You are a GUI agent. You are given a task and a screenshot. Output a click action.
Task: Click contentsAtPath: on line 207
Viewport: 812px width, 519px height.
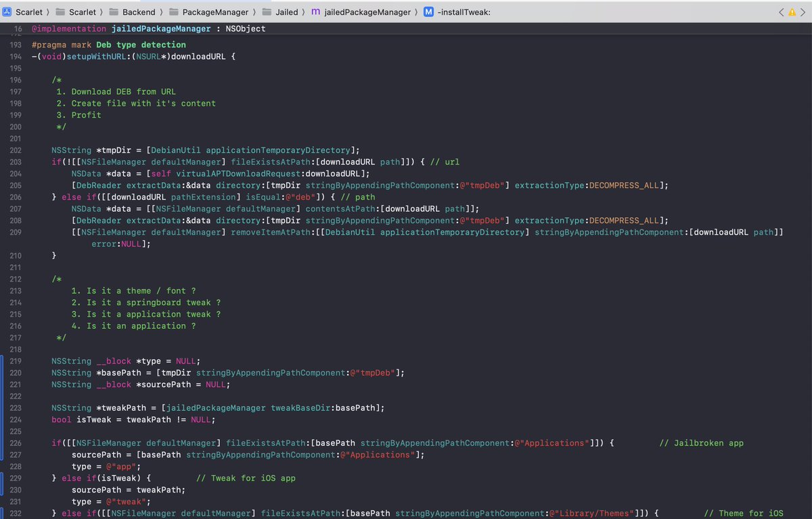click(345, 209)
